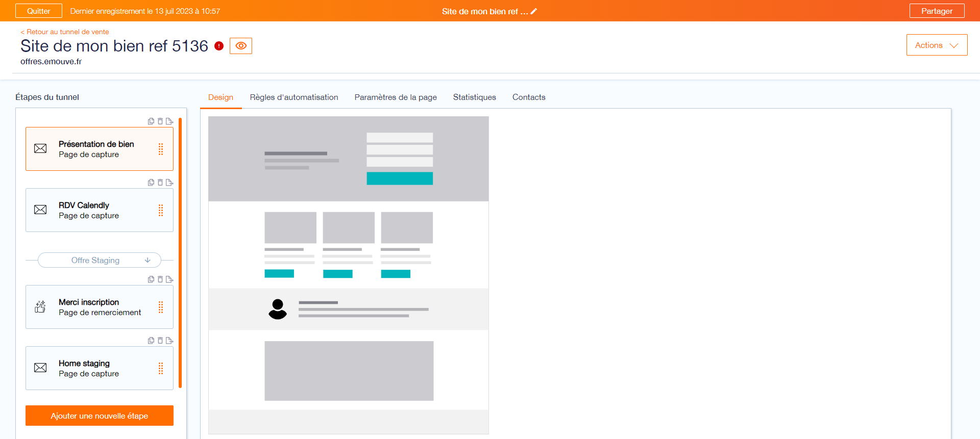
Task: Click the pencil icon to rename site
Action: 534,11
